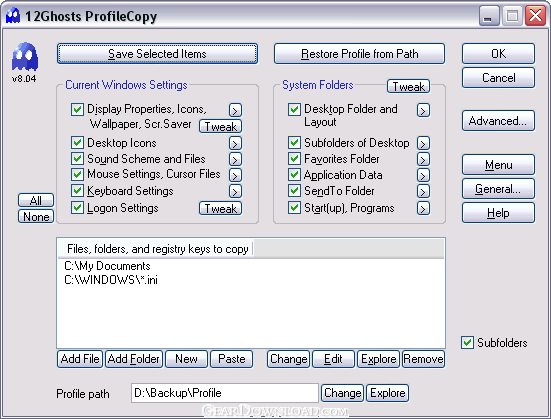
Task: Toggle Logon Settings checkbox
Action: pyautogui.click(x=77, y=207)
